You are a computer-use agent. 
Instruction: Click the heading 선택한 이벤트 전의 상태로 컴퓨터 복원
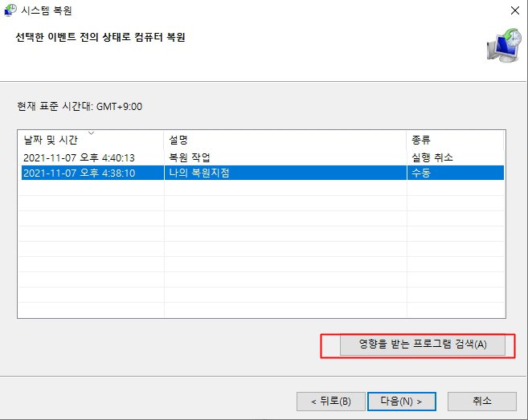100,37
